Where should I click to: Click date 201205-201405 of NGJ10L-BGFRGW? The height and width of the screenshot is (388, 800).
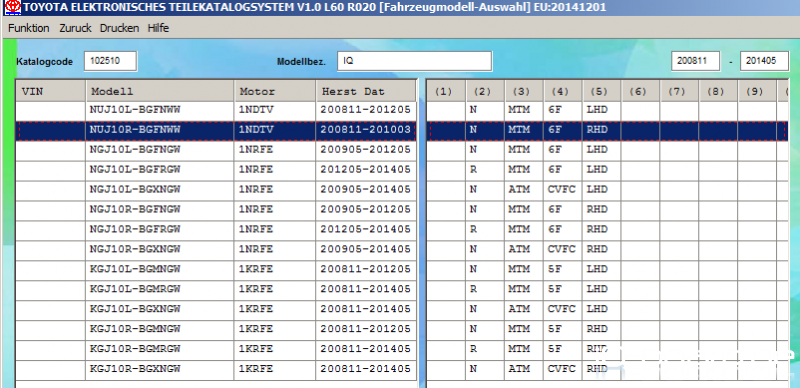tap(366, 170)
